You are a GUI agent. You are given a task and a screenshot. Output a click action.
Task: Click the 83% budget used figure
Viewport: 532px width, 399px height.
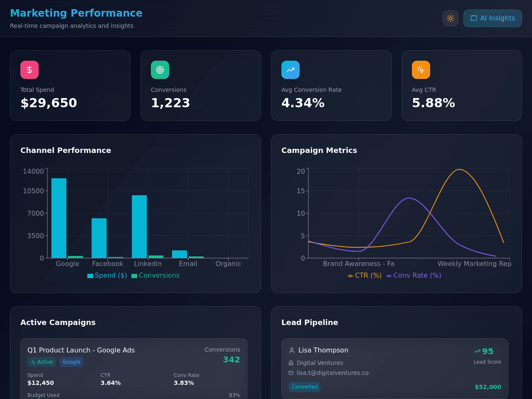234,395
